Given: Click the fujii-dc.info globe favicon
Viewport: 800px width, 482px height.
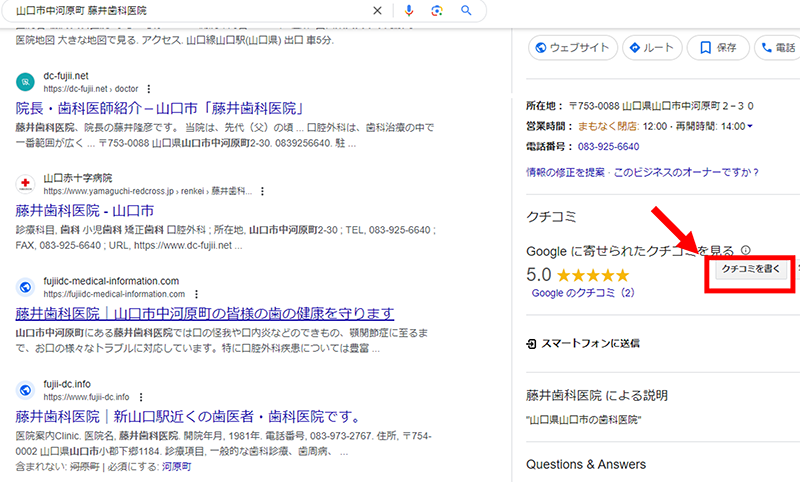Looking at the screenshot, I should coord(25,390).
